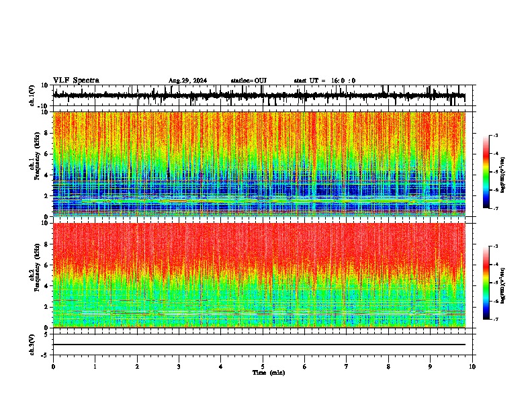Select the date text "Aug.29, 2024"

point(187,81)
